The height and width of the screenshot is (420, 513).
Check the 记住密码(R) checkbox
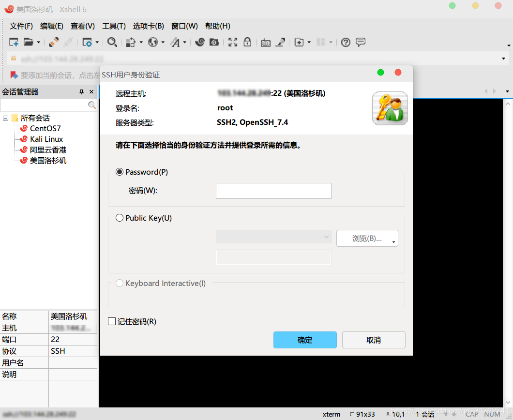112,322
